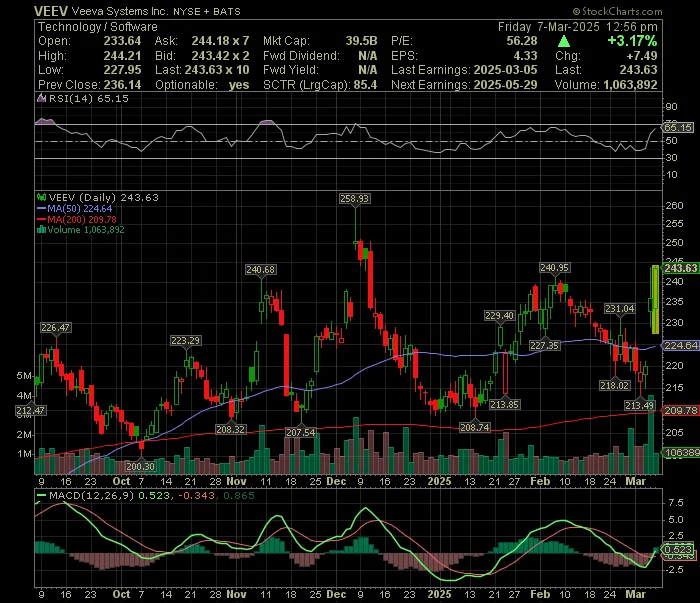Viewport: 700px width, 603px height.
Task: Click the latest highlighted candlestick
Action: [655, 299]
